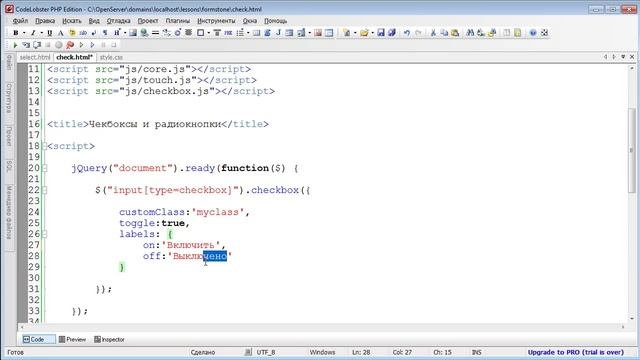Insert hyperlink globe icon
640x360 pixels.
pos(144,33)
